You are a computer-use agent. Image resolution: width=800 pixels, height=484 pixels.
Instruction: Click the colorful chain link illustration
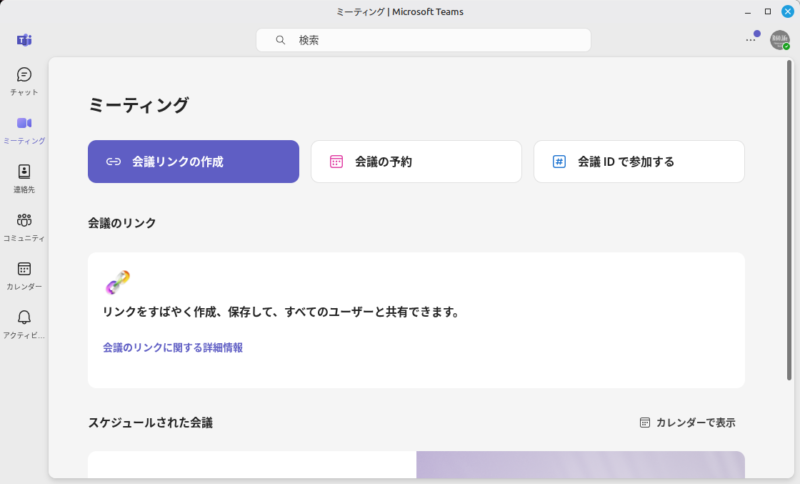(118, 283)
